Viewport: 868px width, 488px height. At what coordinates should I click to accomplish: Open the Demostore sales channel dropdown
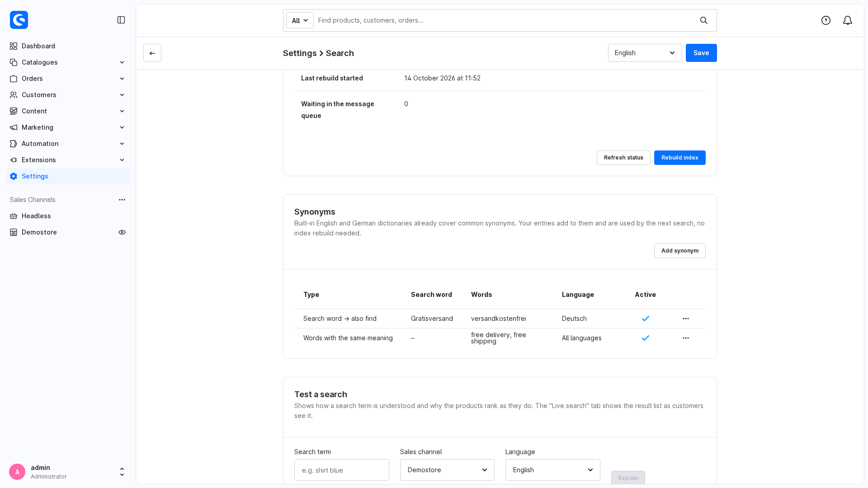(x=447, y=470)
